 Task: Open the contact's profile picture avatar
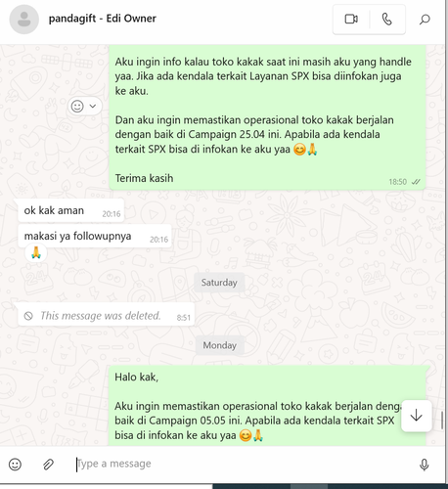[24, 20]
